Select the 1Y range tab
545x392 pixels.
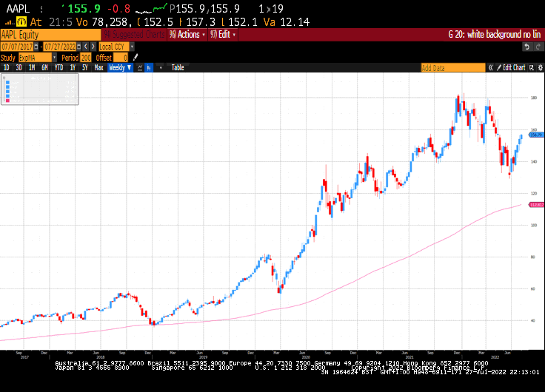point(73,68)
